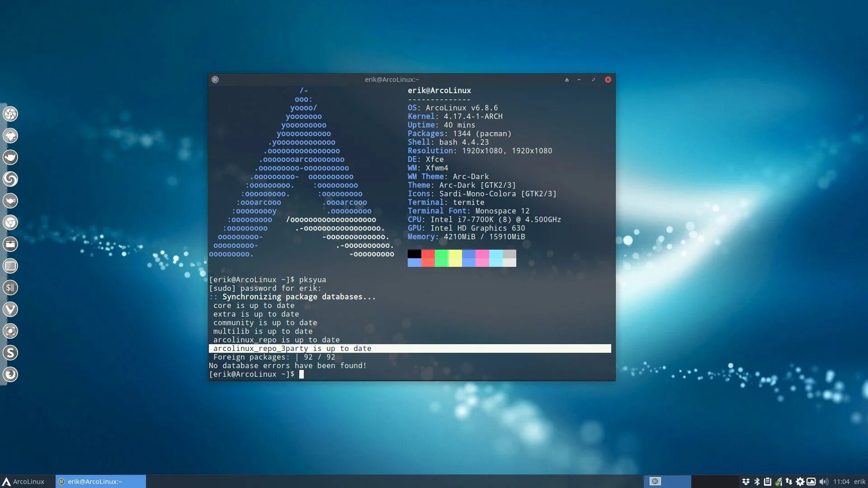868x488 pixels.
Task: Click the black color block in neofetch palette
Action: pos(414,254)
